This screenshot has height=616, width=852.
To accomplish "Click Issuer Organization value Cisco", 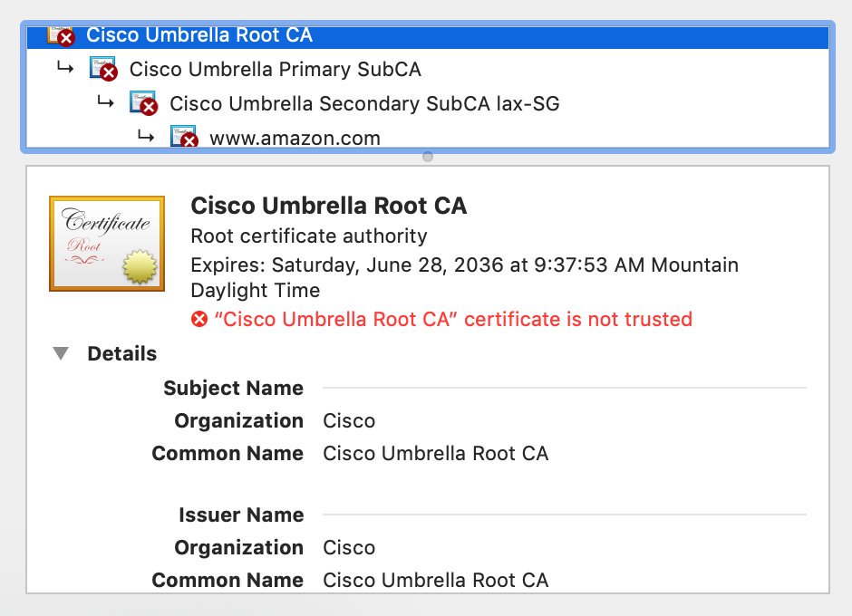I will pos(349,547).
